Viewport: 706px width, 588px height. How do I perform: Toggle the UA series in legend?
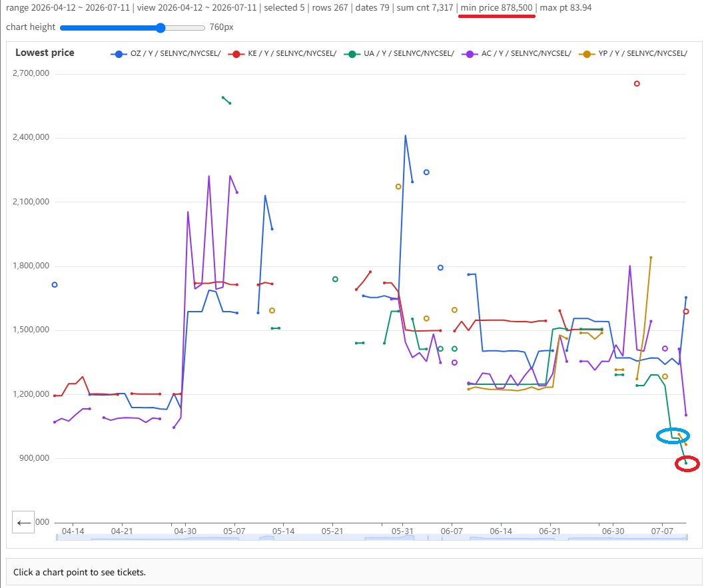(x=399, y=53)
